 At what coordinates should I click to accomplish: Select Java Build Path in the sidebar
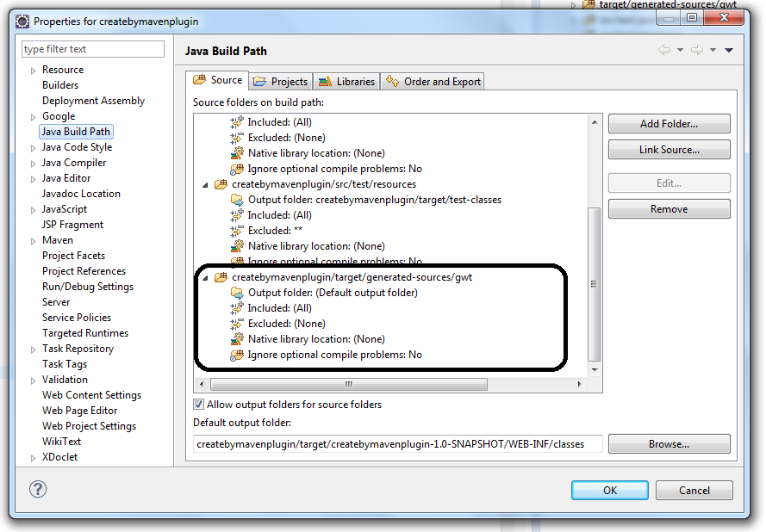click(76, 132)
